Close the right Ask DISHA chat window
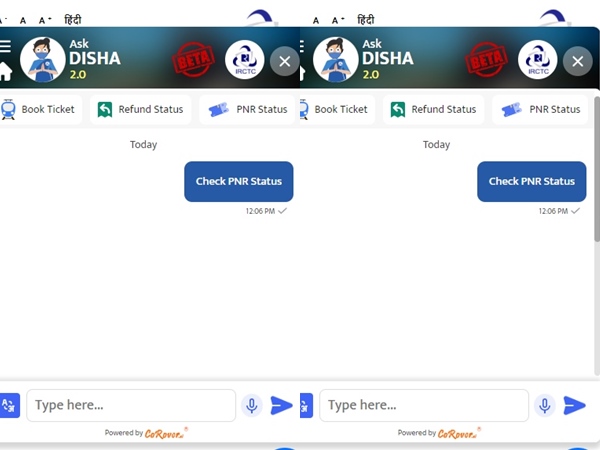Screen dimensions: 600x450 point(578,61)
